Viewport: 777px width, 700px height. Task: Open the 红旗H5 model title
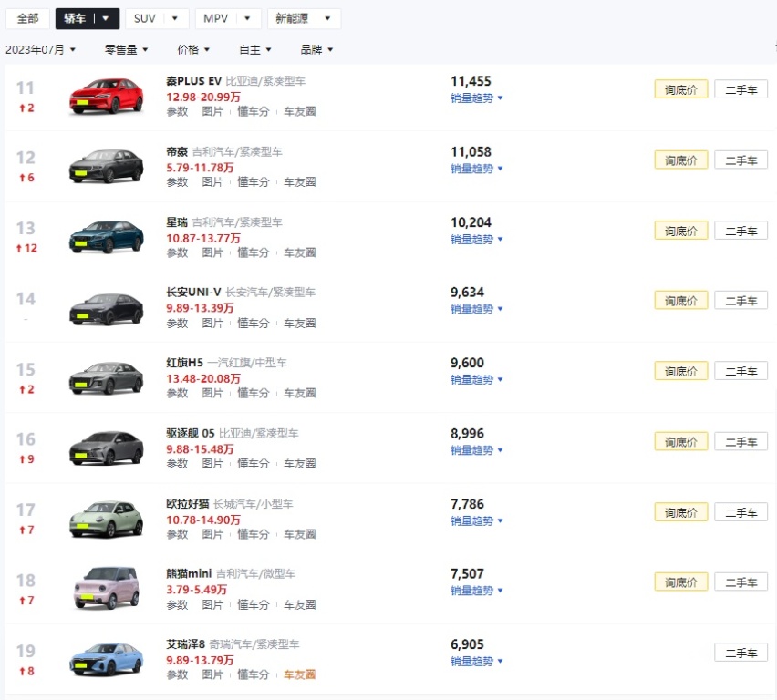tap(185, 362)
